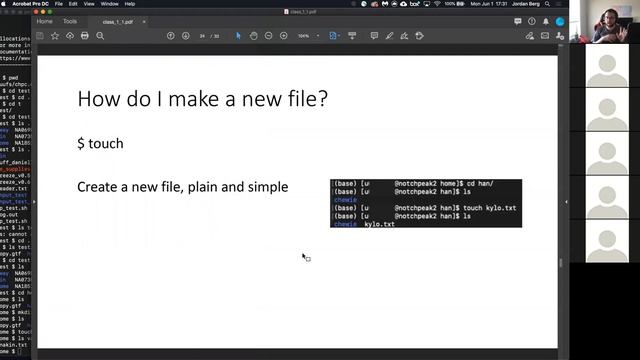Viewport: 640px width, 360px height.
Task: Share a link icon in toolbar
Action: [530, 36]
